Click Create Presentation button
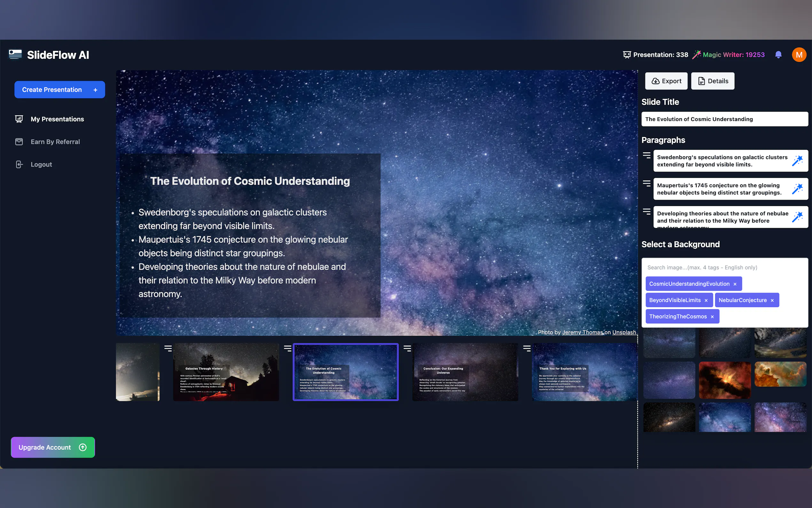This screenshot has width=812, height=508. [59, 90]
